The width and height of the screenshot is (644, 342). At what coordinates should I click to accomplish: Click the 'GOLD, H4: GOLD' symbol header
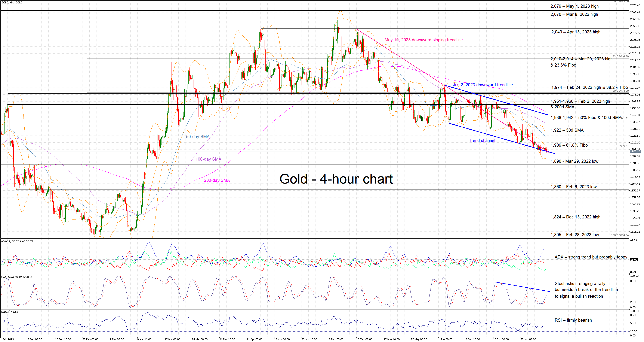[x=12, y=3]
